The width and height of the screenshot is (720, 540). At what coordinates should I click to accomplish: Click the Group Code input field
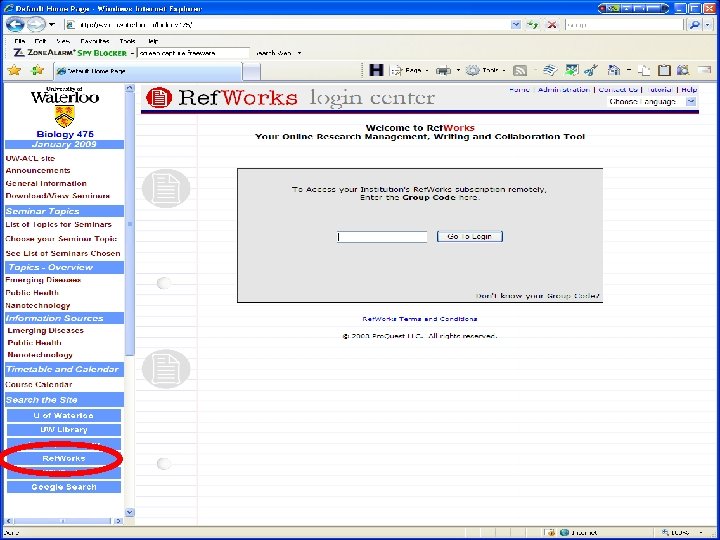[382, 236]
